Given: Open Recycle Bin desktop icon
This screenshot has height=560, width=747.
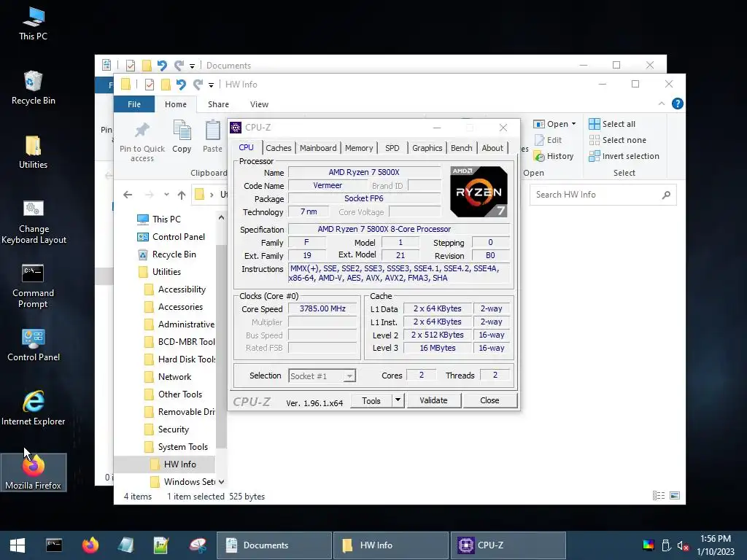Looking at the screenshot, I should [x=33, y=87].
